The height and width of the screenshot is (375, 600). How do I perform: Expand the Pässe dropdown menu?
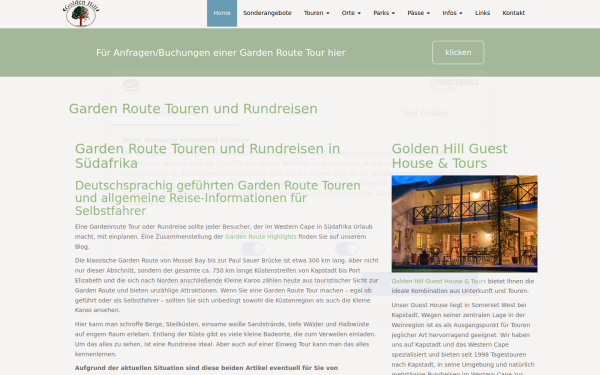click(418, 13)
